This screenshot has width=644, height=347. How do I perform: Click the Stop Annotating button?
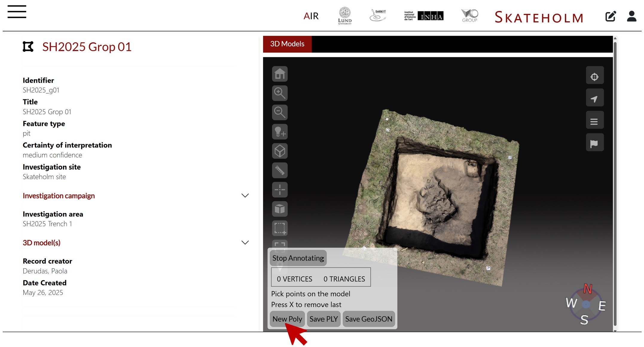point(298,258)
